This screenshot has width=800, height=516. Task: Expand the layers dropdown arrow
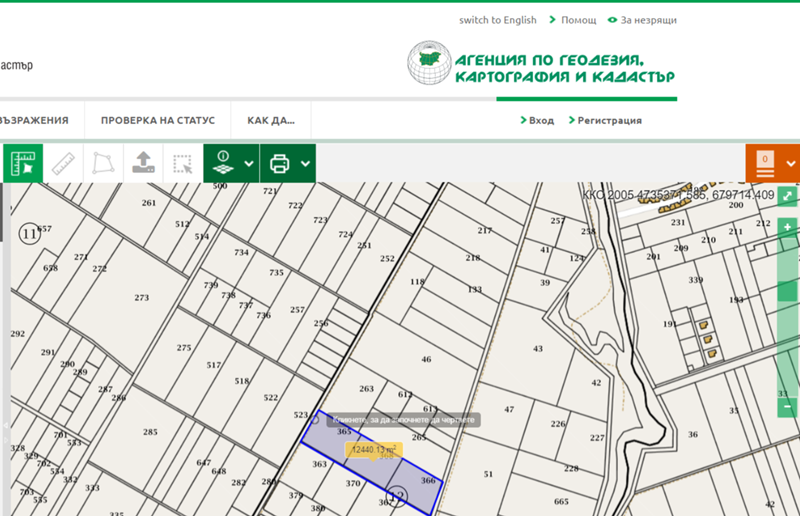(248, 164)
